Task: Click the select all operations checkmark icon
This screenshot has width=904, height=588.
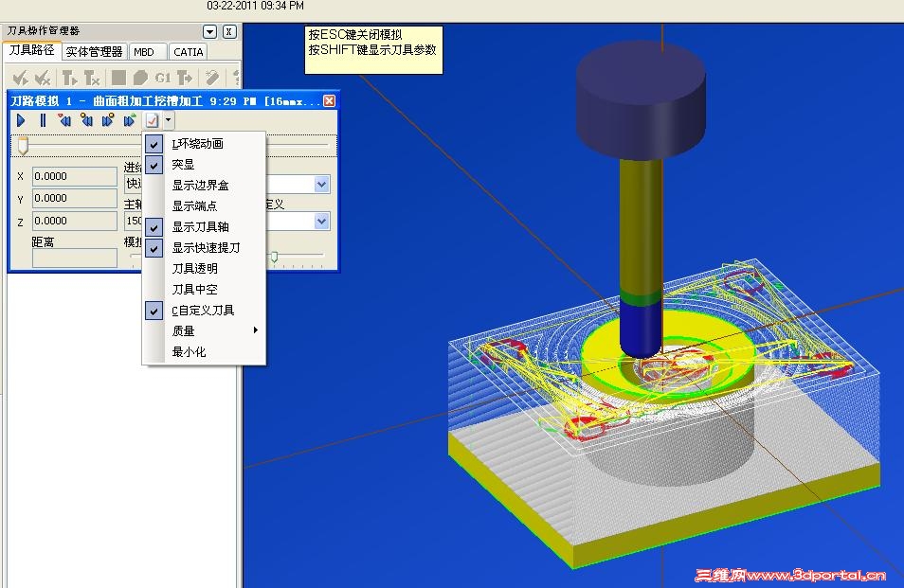Action: point(21,78)
